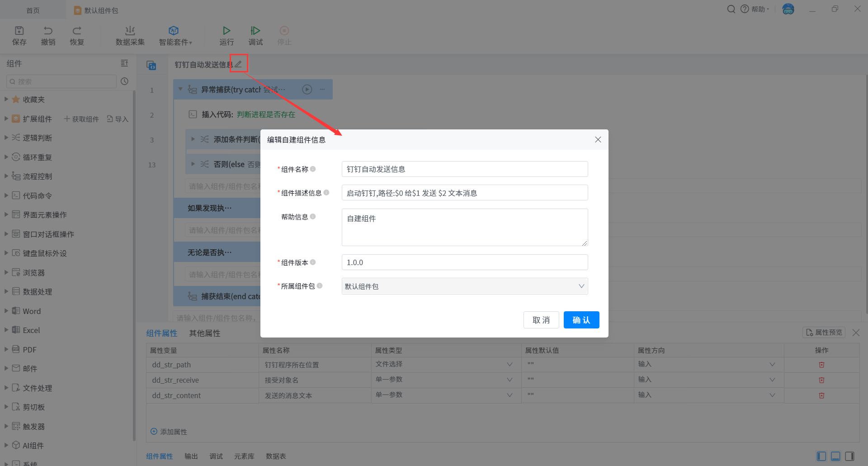This screenshot has height=466, width=868.
Task: Expand the Excel component category
Action: pos(6,330)
